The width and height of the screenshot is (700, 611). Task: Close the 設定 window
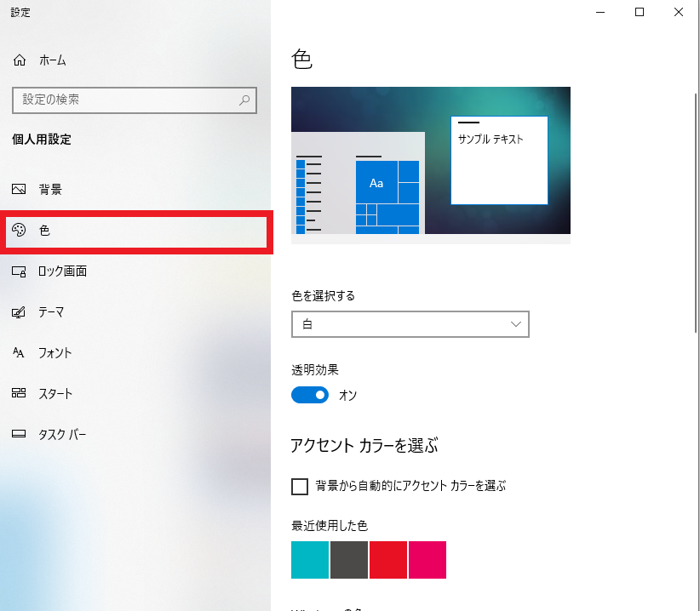tap(679, 13)
